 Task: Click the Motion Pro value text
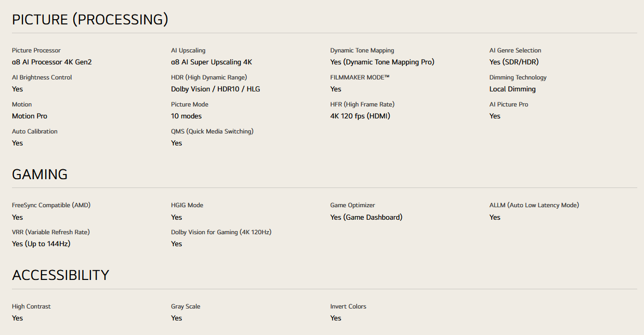pyautogui.click(x=30, y=116)
